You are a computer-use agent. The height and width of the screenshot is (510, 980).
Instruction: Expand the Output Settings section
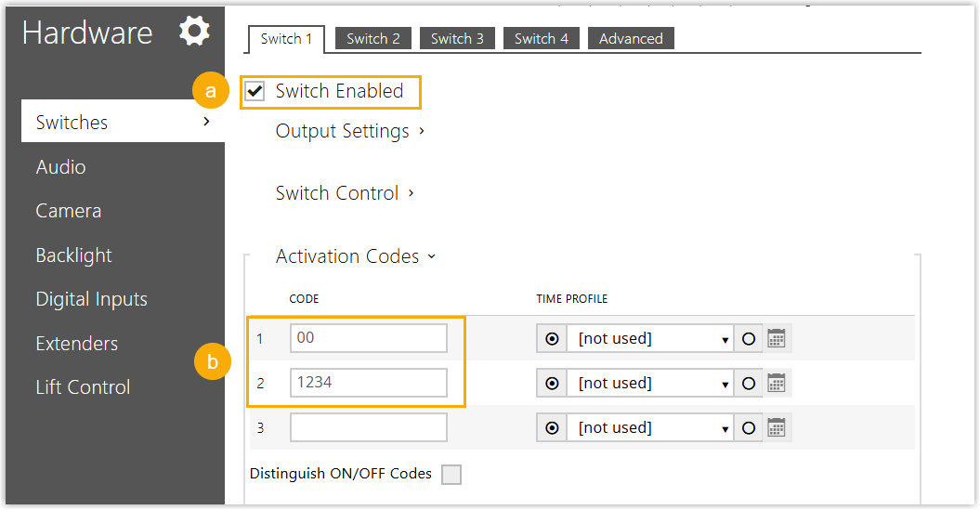point(350,131)
